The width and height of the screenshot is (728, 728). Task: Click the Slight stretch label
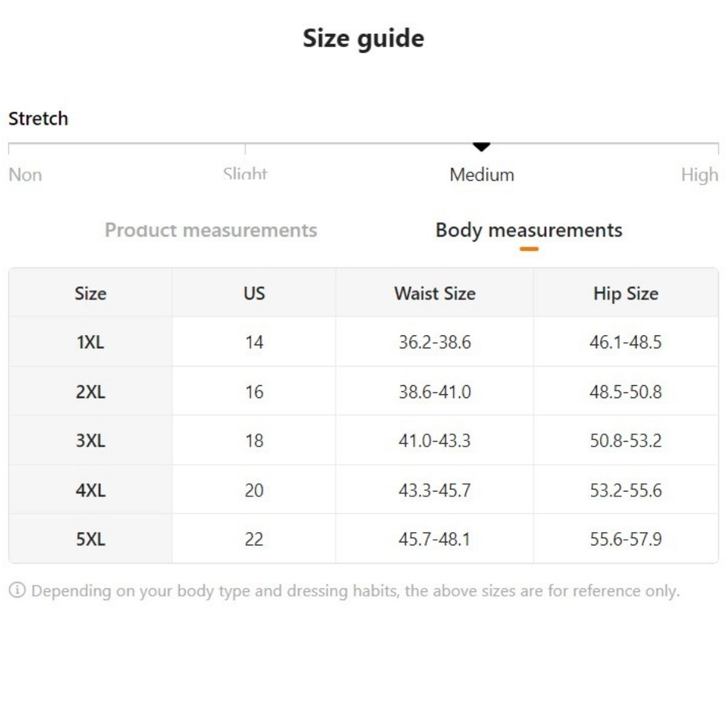(x=245, y=174)
